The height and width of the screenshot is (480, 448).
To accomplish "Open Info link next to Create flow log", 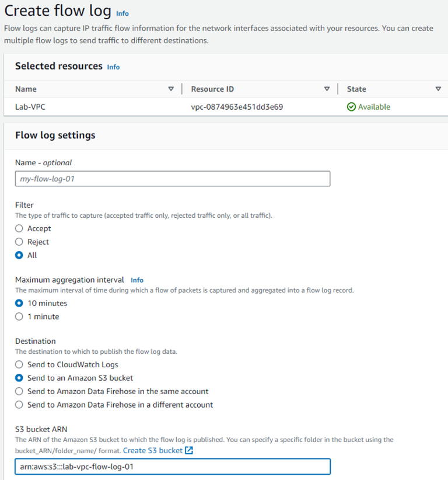I will pos(123,13).
